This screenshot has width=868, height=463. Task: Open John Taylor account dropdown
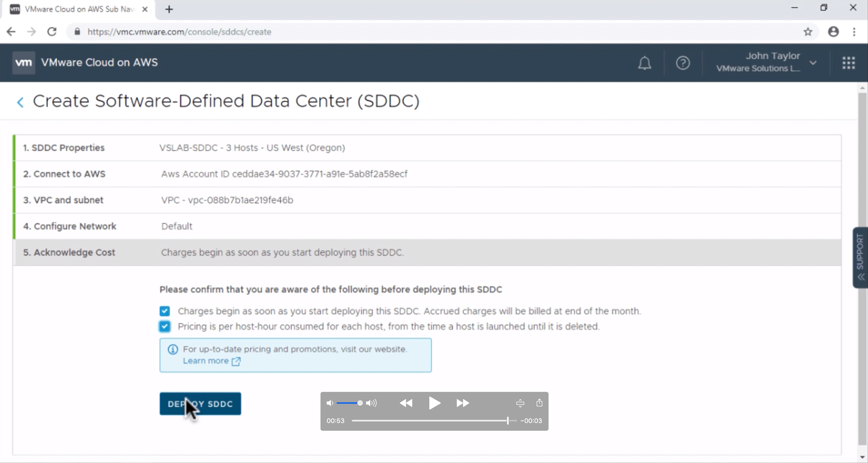pos(766,62)
